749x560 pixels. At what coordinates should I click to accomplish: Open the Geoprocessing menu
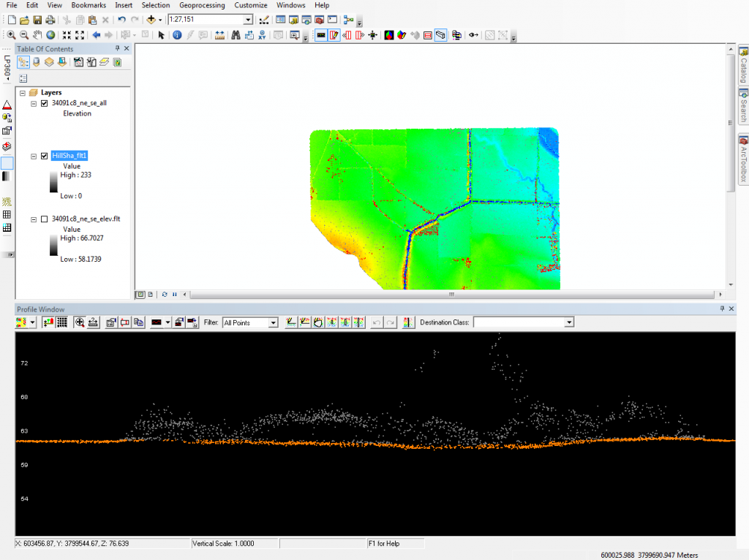pyautogui.click(x=201, y=5)
